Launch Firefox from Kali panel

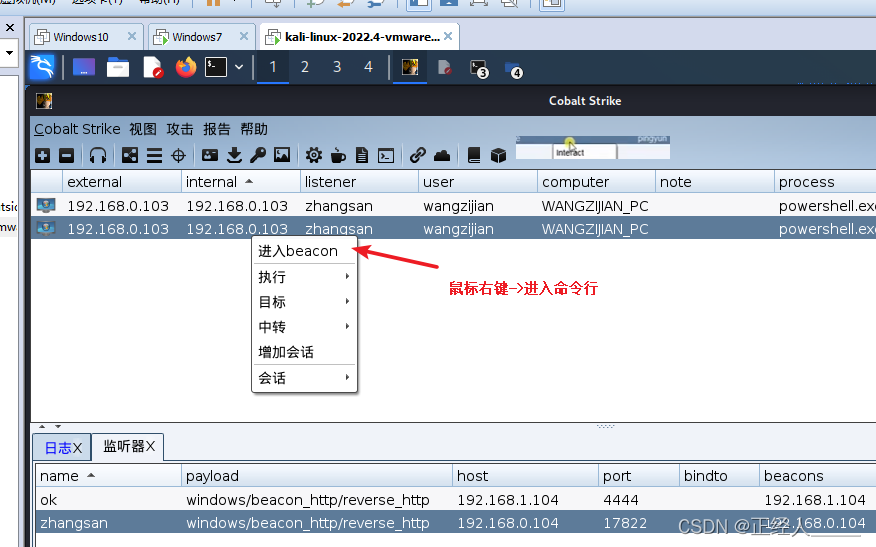click(186, 68)
